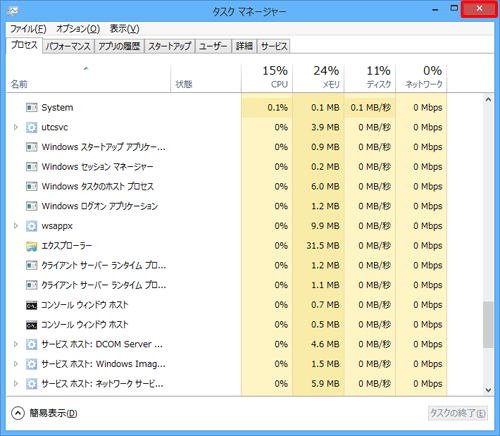Switch to the スタートアップ tab
Screen dimensions: 500x436
point(170,46)
